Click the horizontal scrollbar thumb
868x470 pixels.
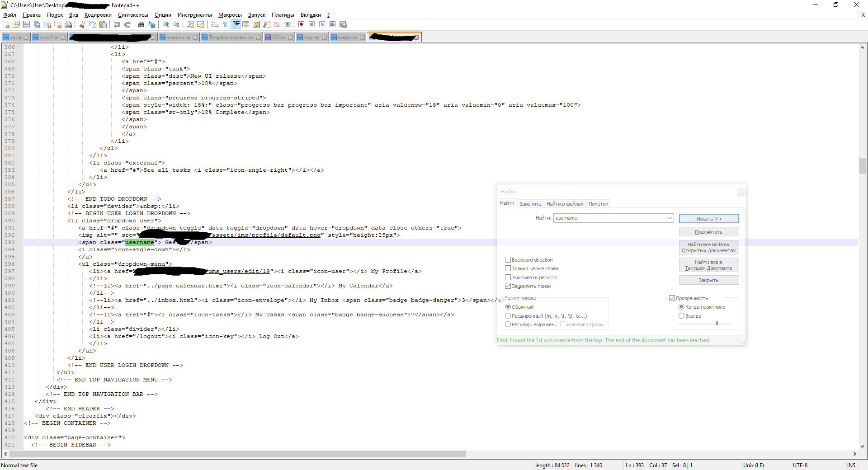tap(238, 454)
